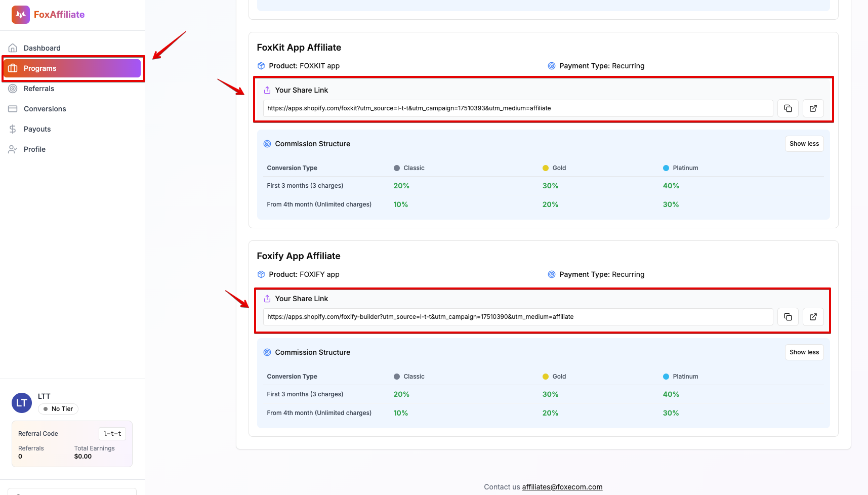
Task: Click Total Earnings $0.00 value
Action: [83, 457]
